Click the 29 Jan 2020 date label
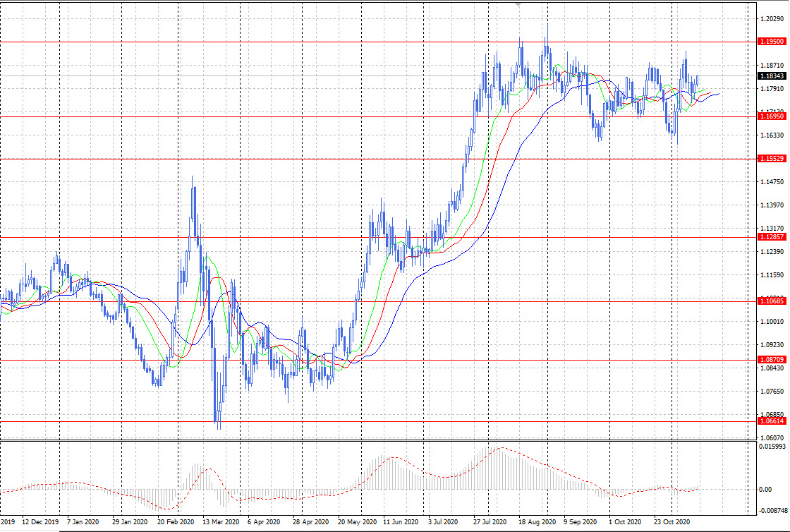 [130, 522]
